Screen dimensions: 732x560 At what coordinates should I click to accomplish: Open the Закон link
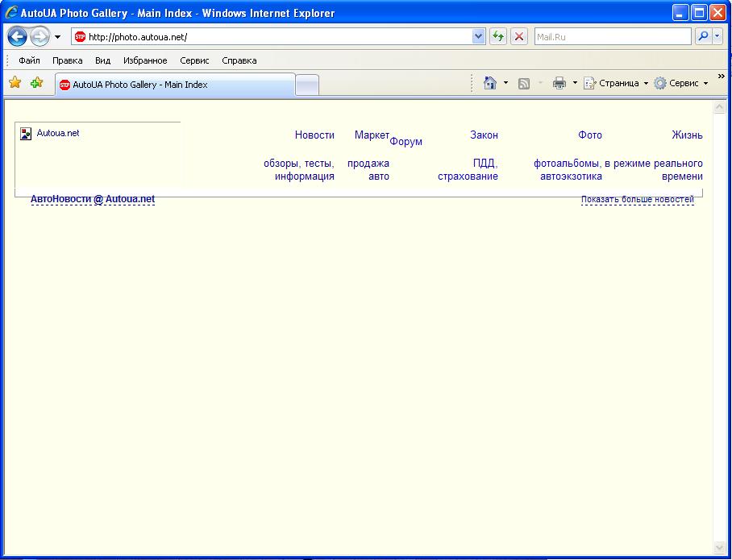tap(485, 135)
